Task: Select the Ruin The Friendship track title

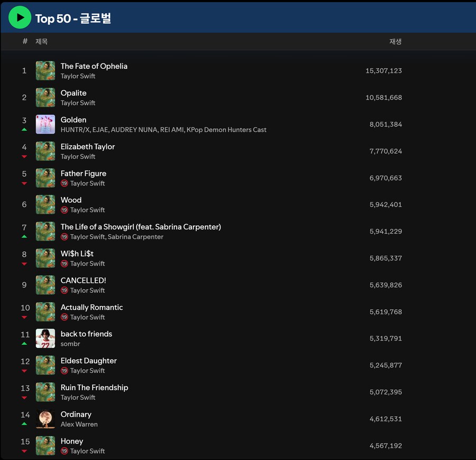Action: 94,388
